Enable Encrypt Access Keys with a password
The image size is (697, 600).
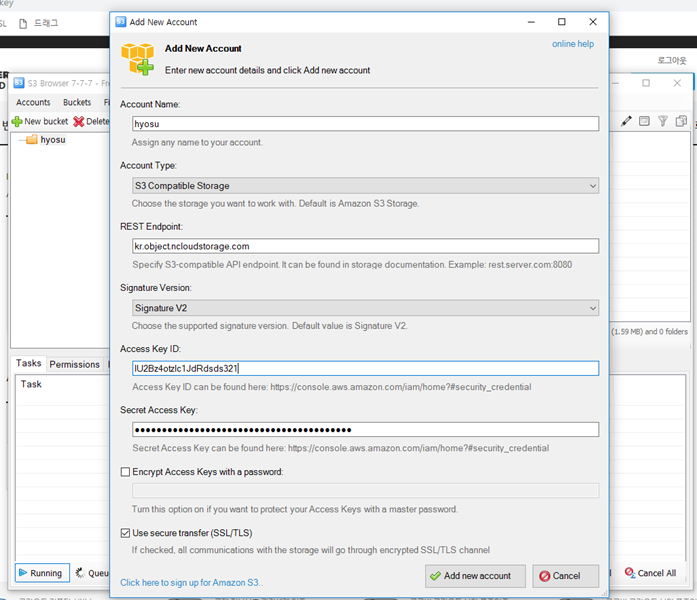125,472
